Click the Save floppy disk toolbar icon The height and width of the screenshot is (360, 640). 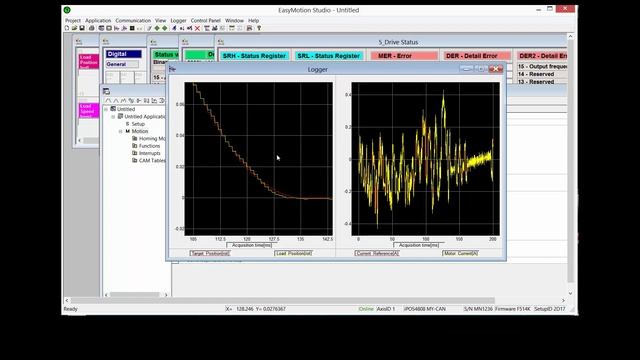[x=82, y=28]
